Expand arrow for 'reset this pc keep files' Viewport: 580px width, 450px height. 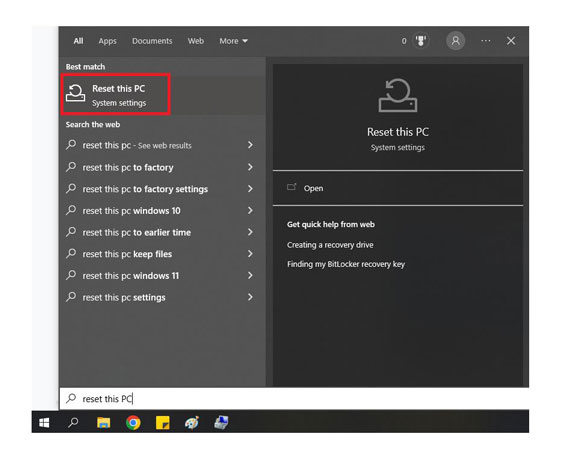pyautogui.click(x=250, y=253)
